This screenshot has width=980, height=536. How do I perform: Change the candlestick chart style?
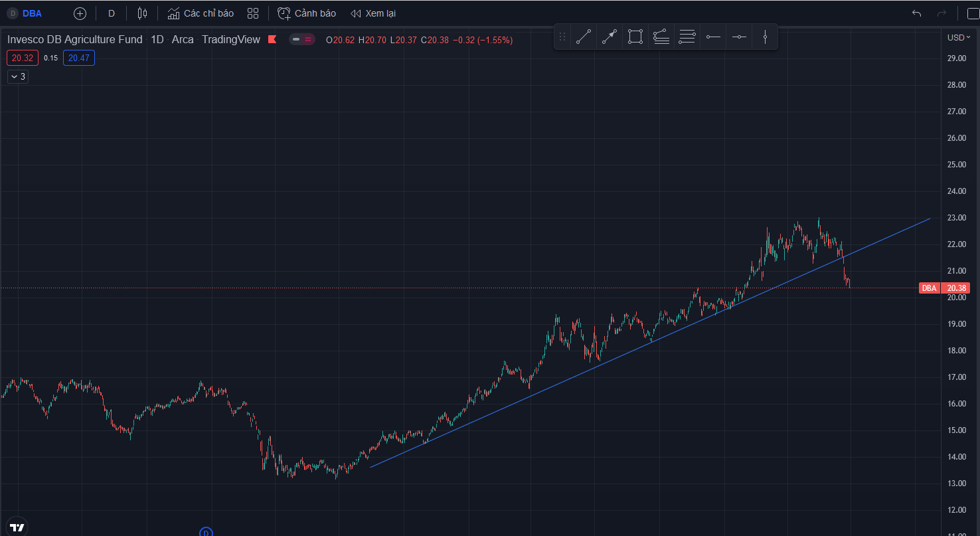(x=142, y=13)
